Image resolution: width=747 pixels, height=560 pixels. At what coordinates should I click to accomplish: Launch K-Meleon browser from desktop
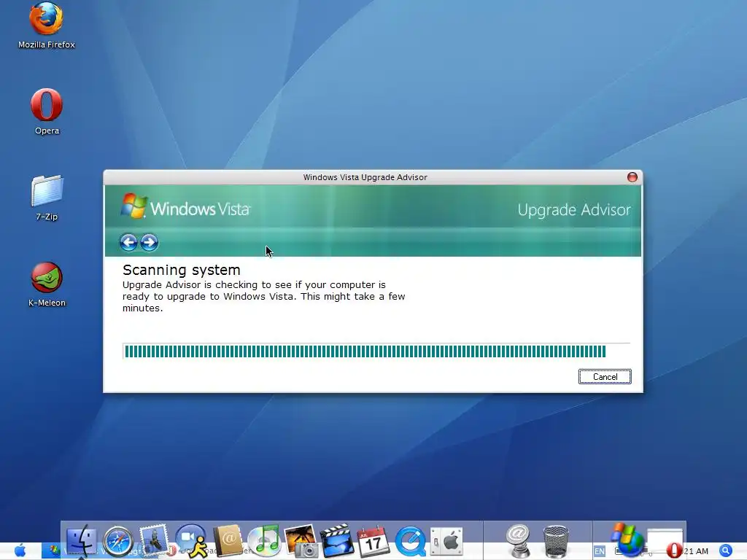click(47, 284)
